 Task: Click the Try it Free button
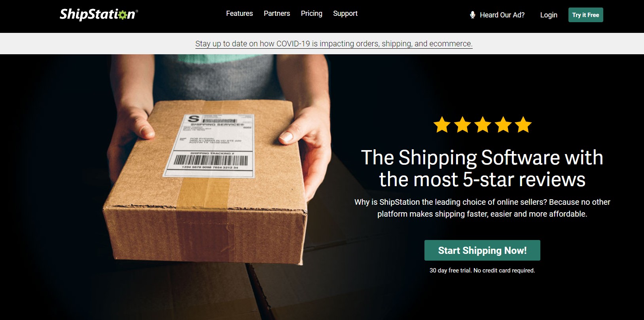pos(585,15)
